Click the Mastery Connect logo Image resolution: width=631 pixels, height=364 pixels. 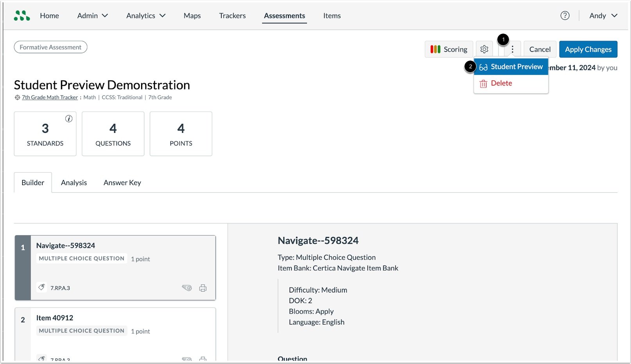[22, 15]
